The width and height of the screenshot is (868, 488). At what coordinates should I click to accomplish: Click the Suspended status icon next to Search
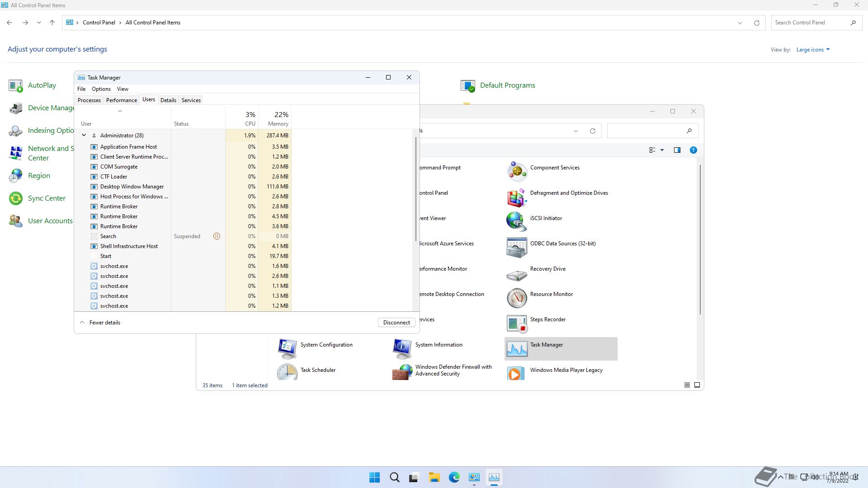point(217,236)
